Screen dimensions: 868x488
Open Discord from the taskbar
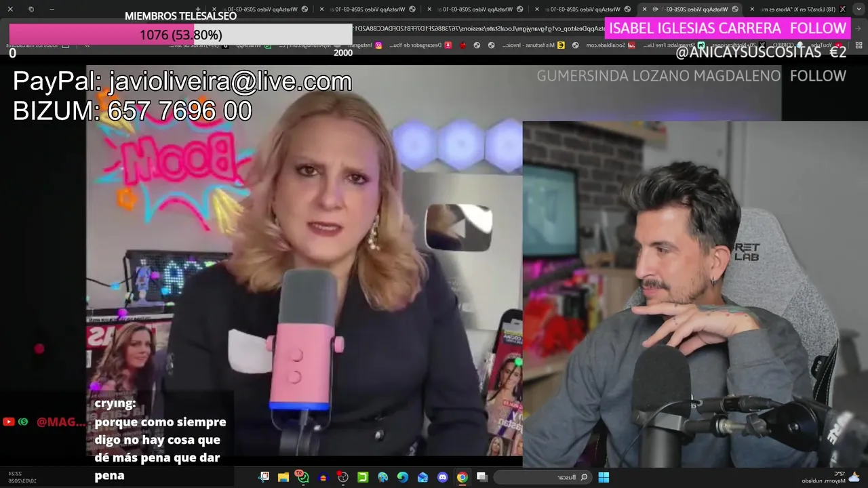coord(442,477)
